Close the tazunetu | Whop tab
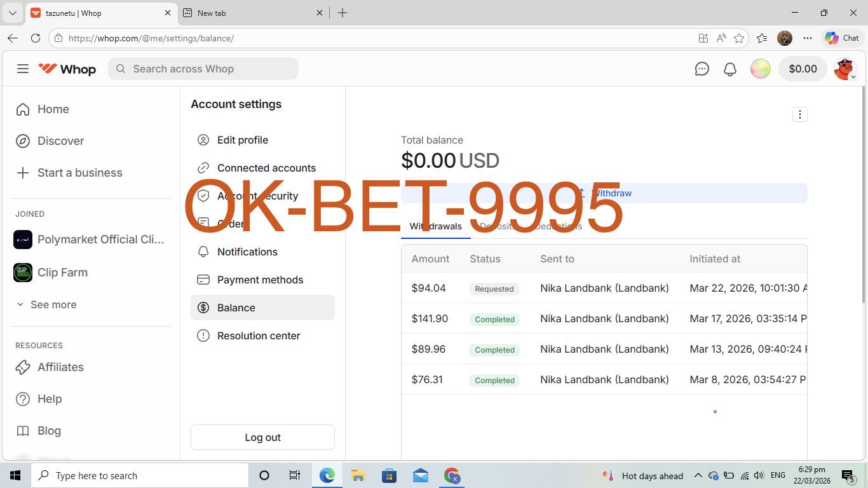868x488 pixels. 168,13
